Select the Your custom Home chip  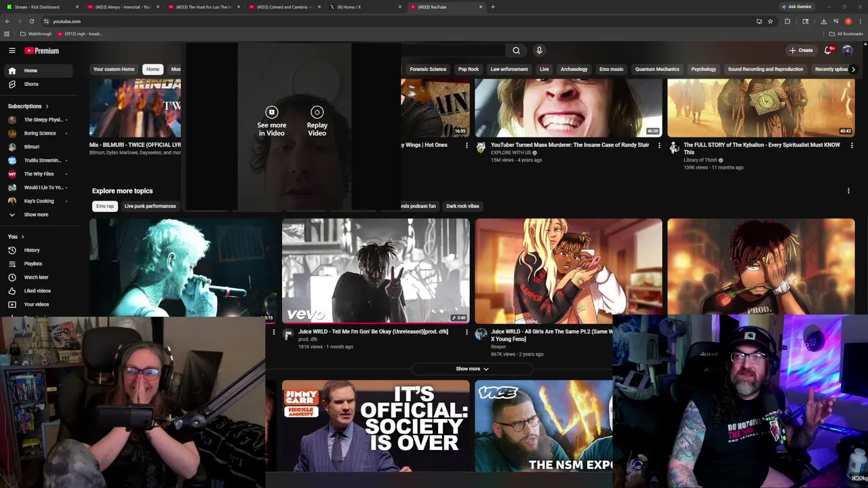click(x=114, y=69)
